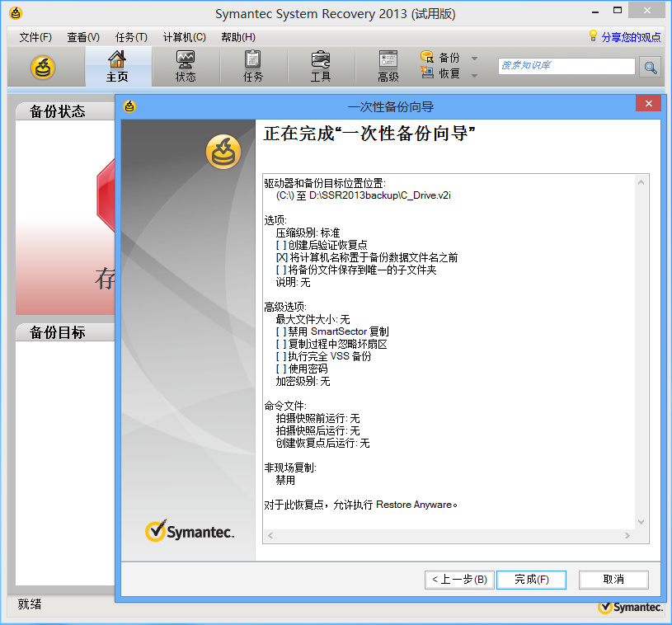Expand the 备份 dropdown arrow
Viewport: 672px width, 625px height.
tap(474, 59)
